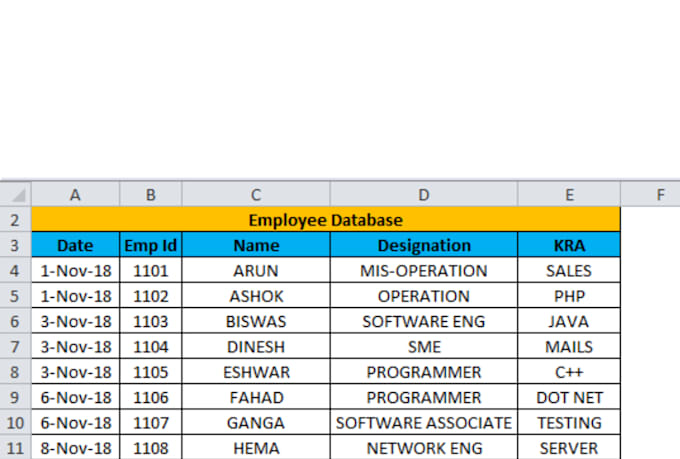
Task: Select the C++ cell
Action: tap(569, 371)
